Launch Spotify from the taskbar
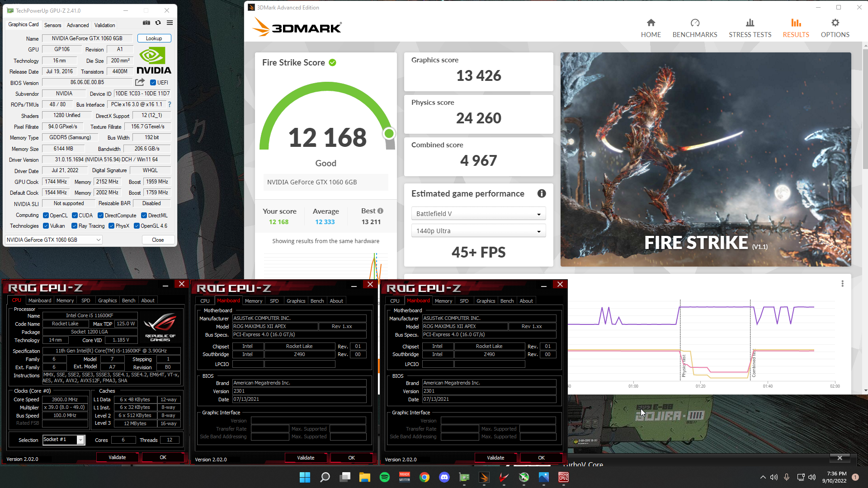 (x=385, y=477)
